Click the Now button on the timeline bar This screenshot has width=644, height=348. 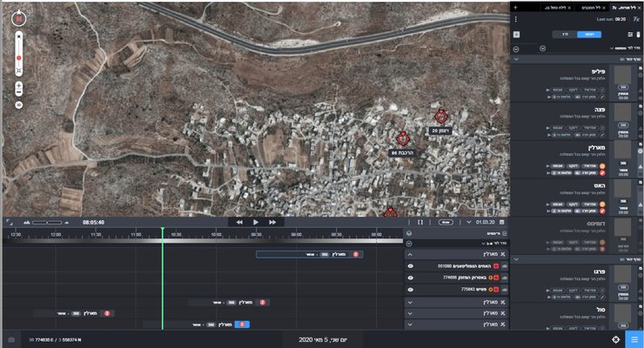tap(445, 222)
